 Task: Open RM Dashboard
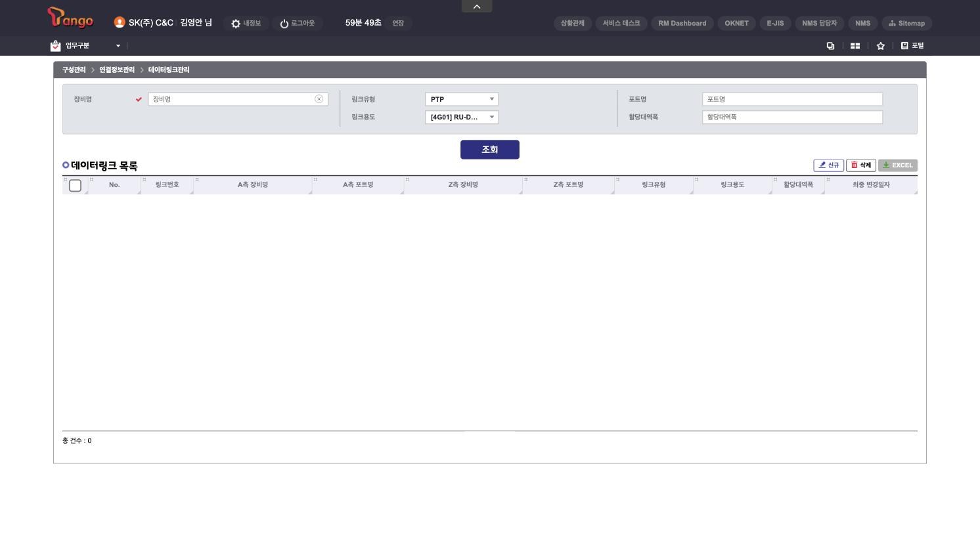(682, 23)
